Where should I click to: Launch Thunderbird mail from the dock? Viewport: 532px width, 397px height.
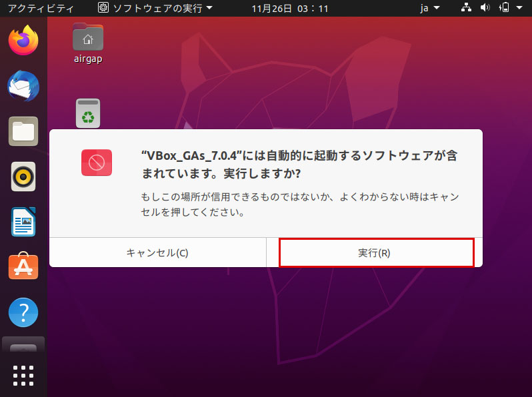click(23, 86)
